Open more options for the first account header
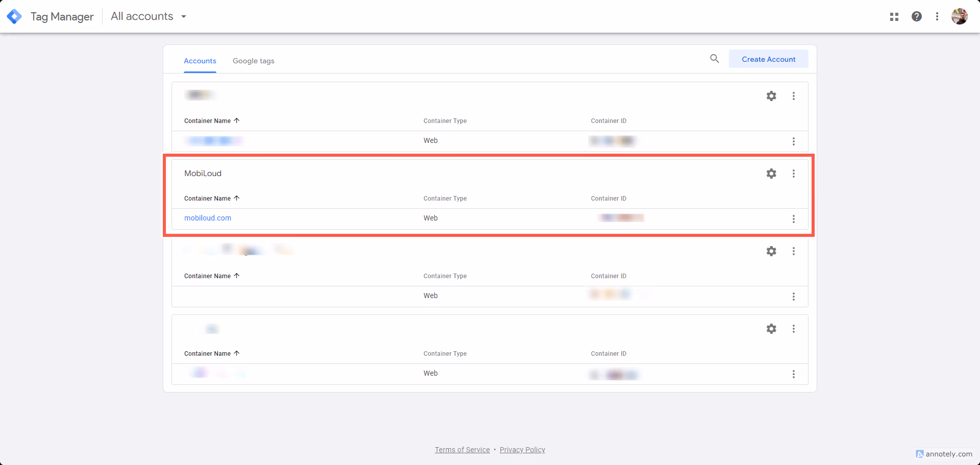The image size is (980, 465). click(794, 96)
